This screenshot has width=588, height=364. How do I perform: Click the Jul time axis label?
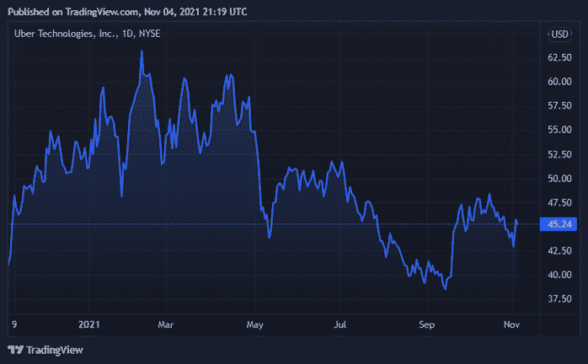coord(340,324)
